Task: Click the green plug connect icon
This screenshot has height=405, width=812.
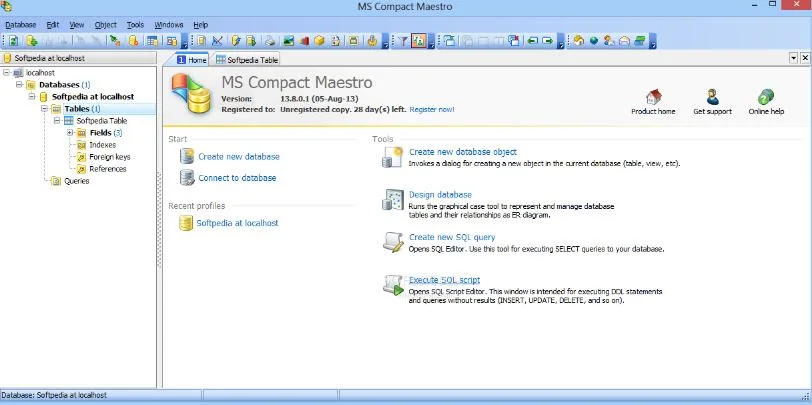Action: tap(115, 41)
